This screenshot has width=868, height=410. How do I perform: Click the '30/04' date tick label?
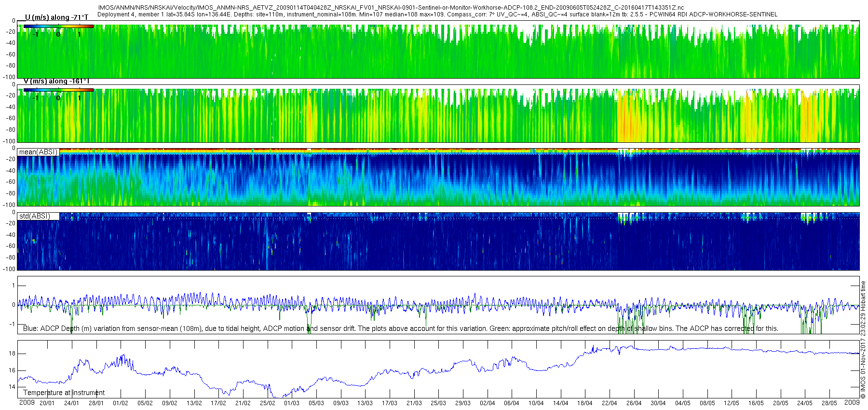pos(658,403)
